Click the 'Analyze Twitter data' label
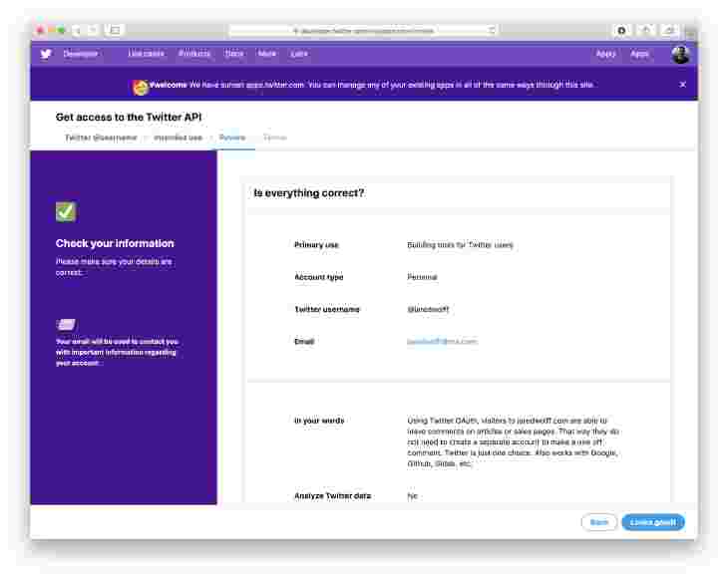Viewport: 728px width, 579px height. pos(332,496)
